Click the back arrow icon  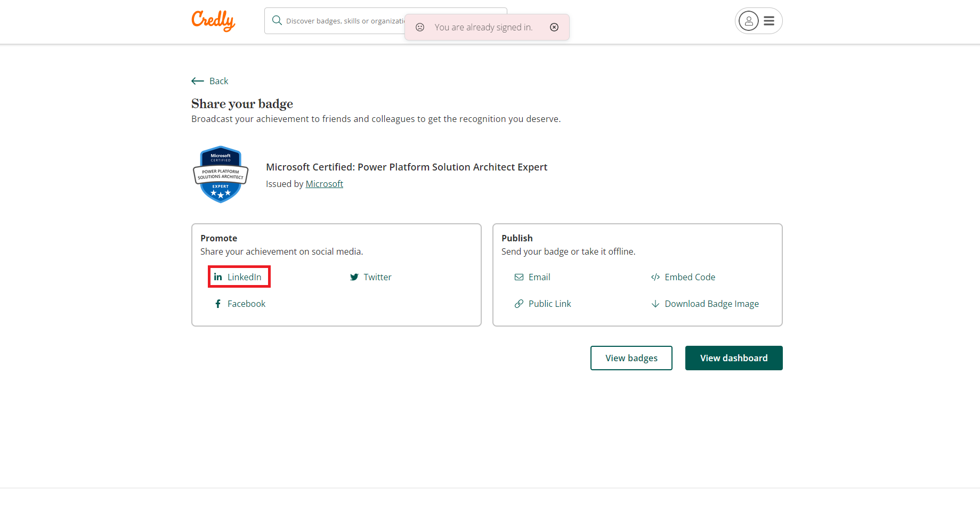(x=198, y=81)
